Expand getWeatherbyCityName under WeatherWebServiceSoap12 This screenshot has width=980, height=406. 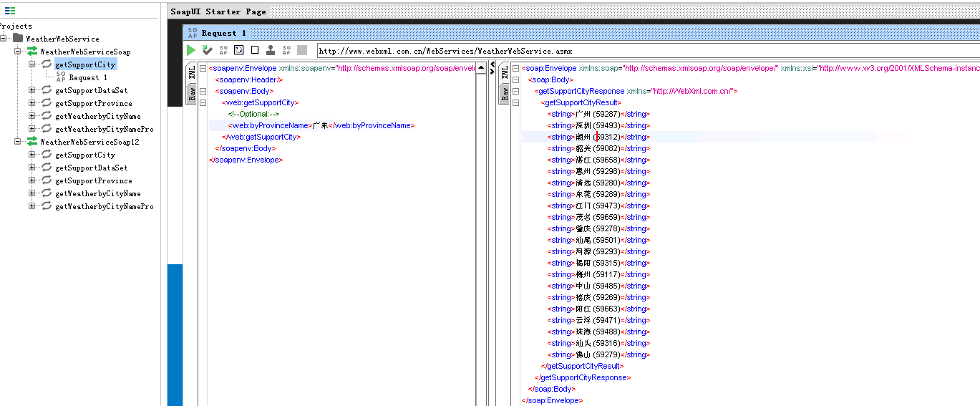(31, 193)
